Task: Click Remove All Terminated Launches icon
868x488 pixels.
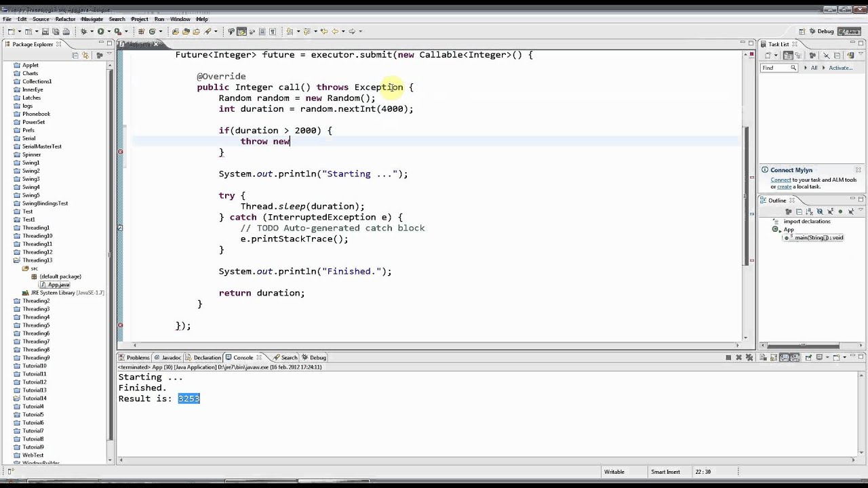Action: tap(749, 357)
